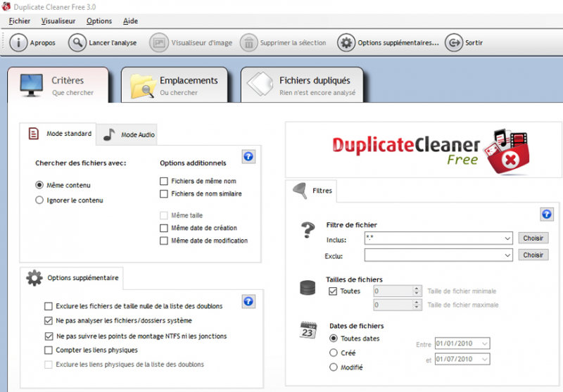This screenshot has width=563, height=392.
Task: Select the Modifié date radio button
Action: coord(334,367)
